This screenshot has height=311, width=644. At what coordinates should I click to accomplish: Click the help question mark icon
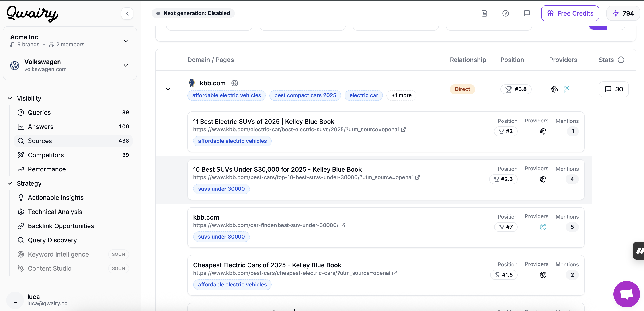[x=505, y=13]
